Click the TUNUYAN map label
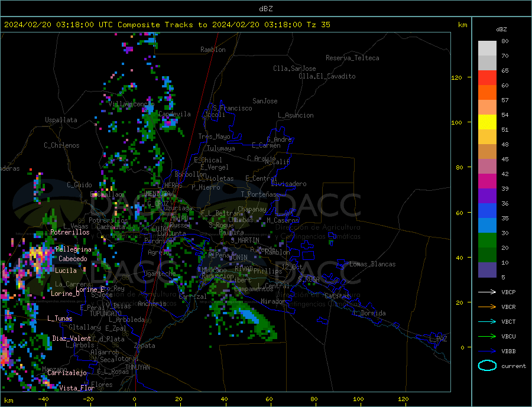532x407 pixels. pos(137,367)
